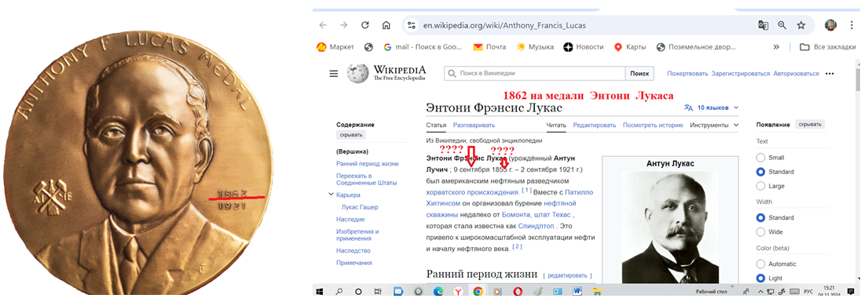Collapse the Карьера section in contents
This screenshot has height=302, width=868.
point(331,195)
